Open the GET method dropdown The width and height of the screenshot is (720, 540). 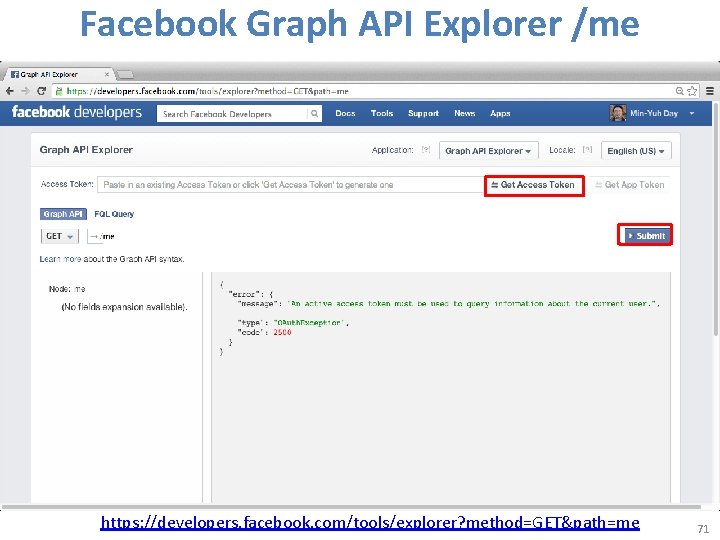tap(60, 236)
